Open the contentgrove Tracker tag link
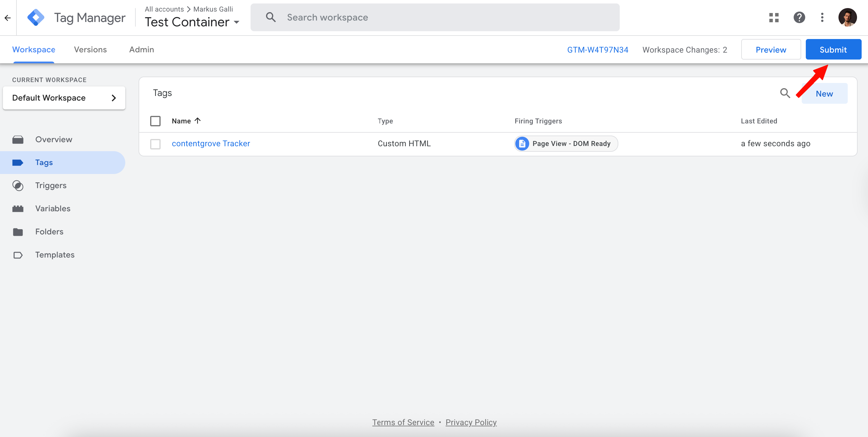Viewport: 868px width, 437px height. tap(211, 143)
